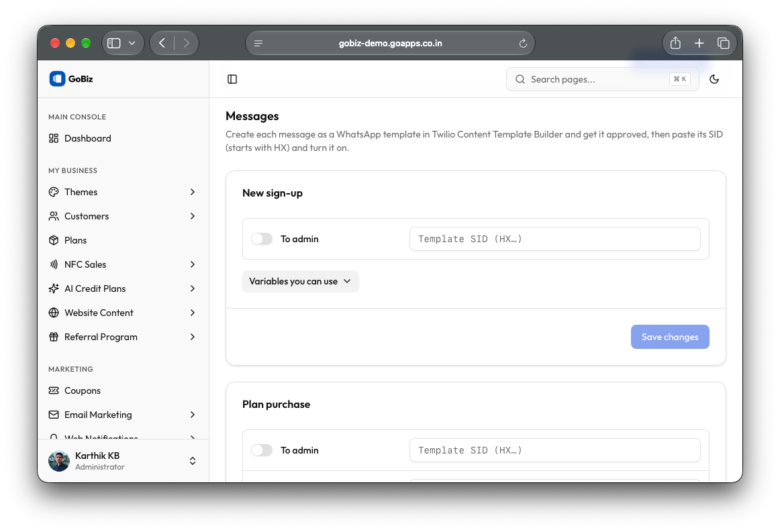
Task: Click the NFC Sales signal icon
Action: (54, 264)
